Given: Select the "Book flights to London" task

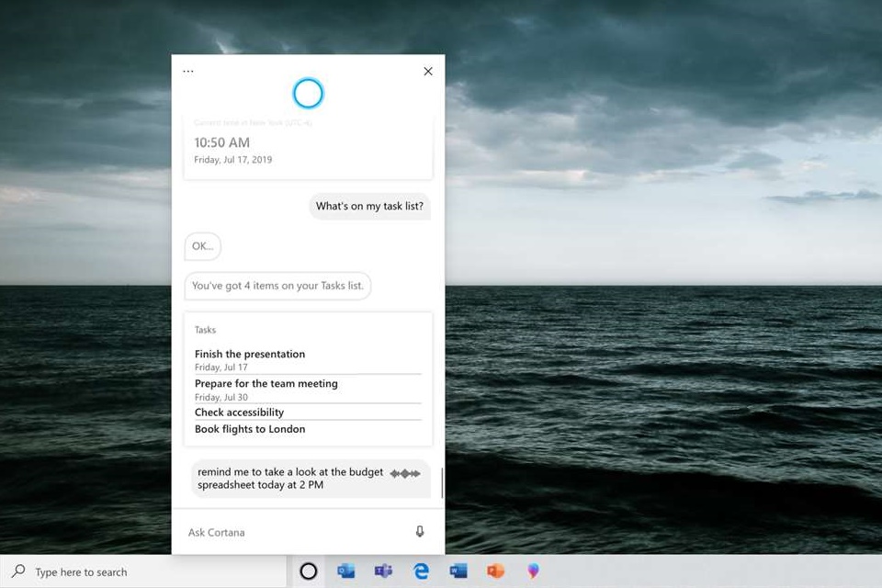Looking at the screenshot, I should tap(249, 429).
